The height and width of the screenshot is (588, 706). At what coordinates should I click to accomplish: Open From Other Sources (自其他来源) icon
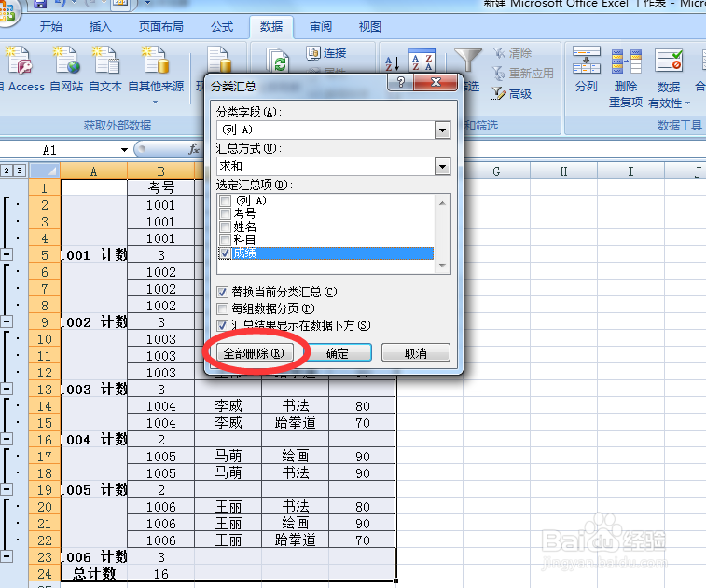click(156, 61)
